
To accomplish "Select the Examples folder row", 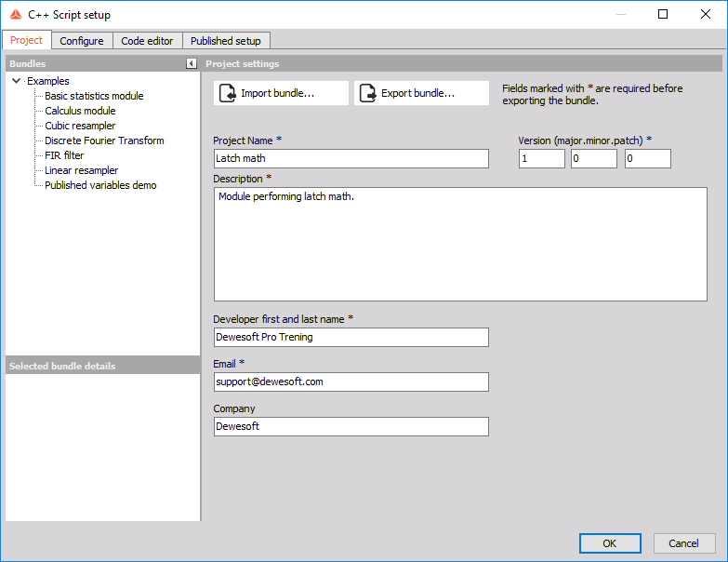I will (48, 81).
